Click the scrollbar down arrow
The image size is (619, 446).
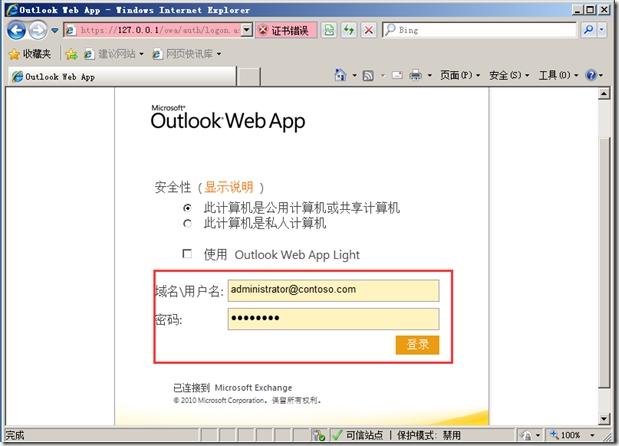pyautogui.click(x=604, y=419)
